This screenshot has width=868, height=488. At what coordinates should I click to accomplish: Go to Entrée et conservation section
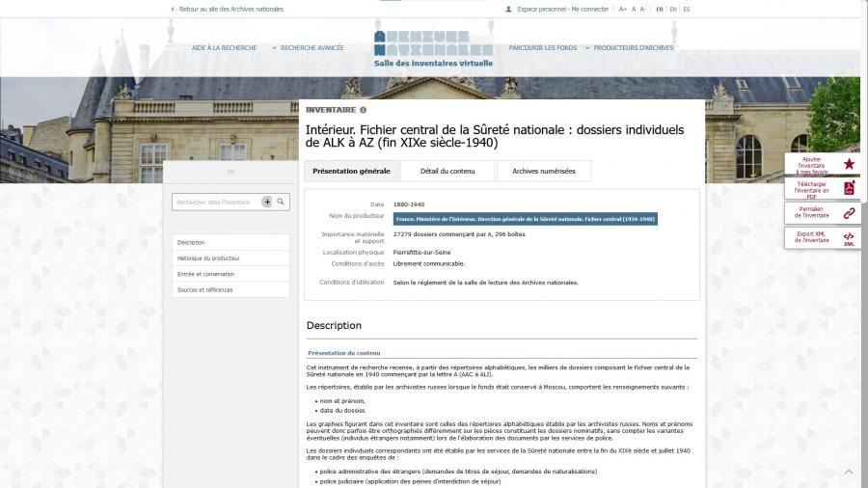231,274
